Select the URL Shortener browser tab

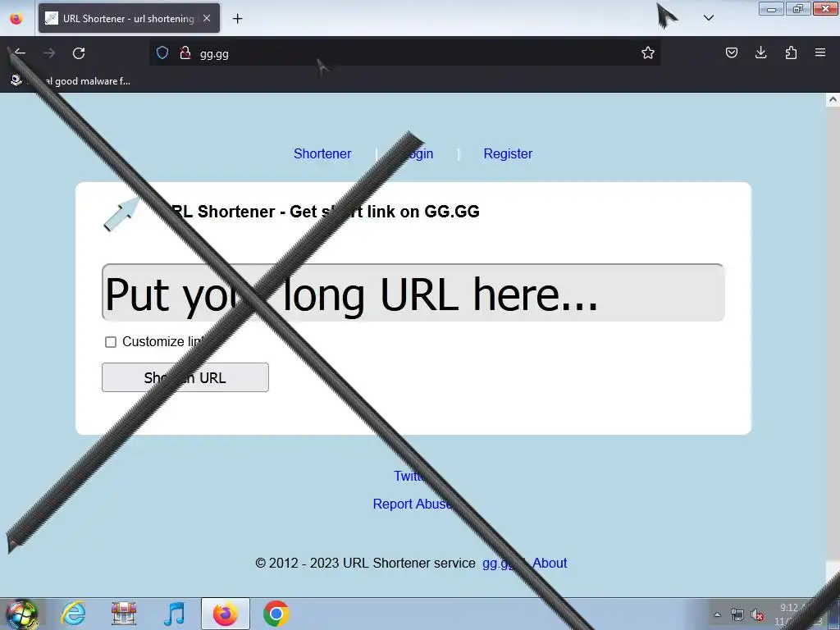[x=129, y=18]
